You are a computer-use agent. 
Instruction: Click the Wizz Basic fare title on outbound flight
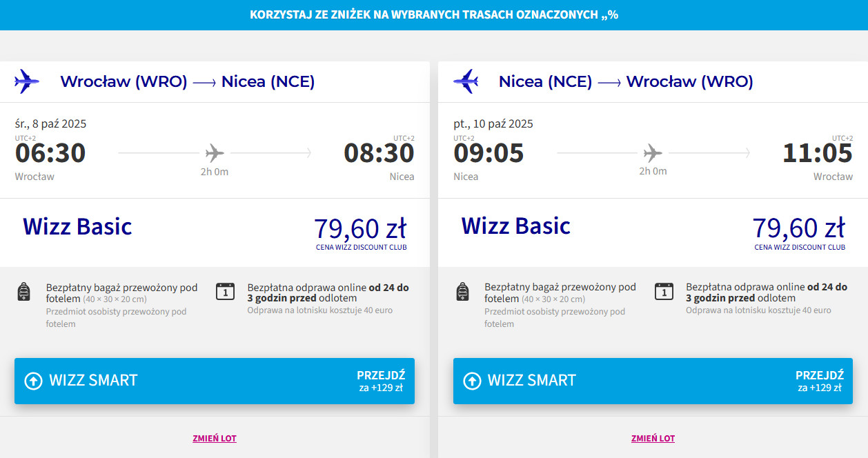[77, 226]
